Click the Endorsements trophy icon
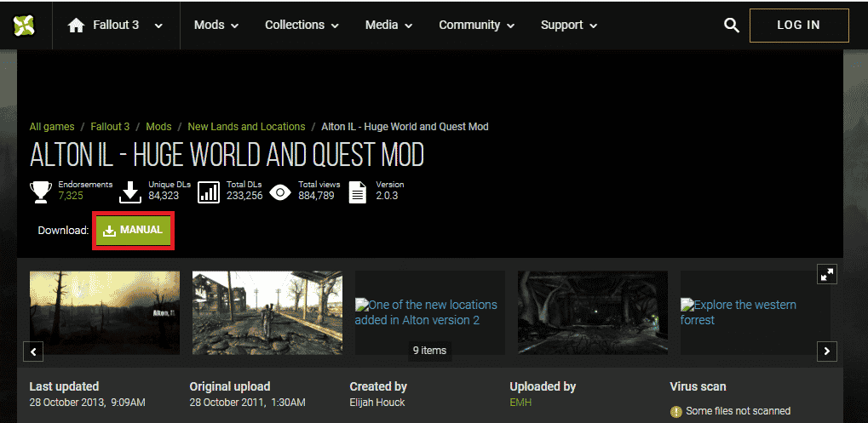 coord(41,191)
